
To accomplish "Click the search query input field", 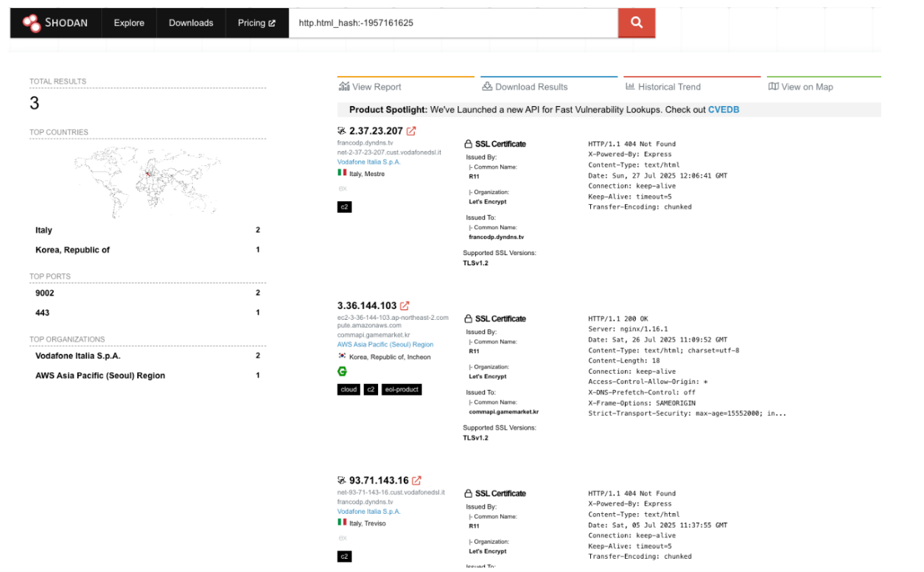I will pyautogui.click(x=453, y=23).
